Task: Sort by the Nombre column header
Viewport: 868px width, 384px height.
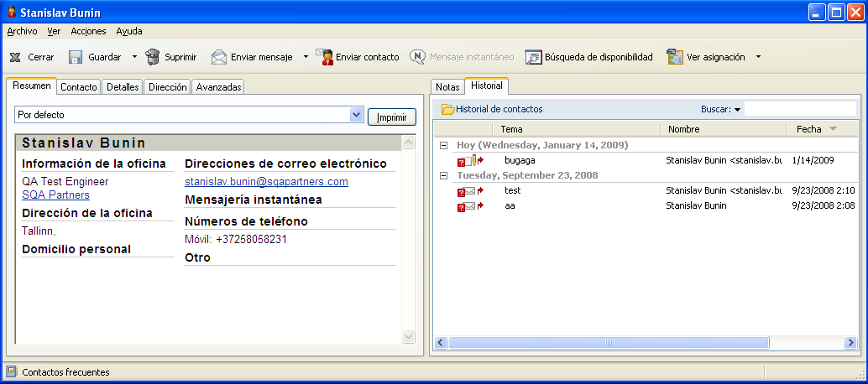Action: 723,129
